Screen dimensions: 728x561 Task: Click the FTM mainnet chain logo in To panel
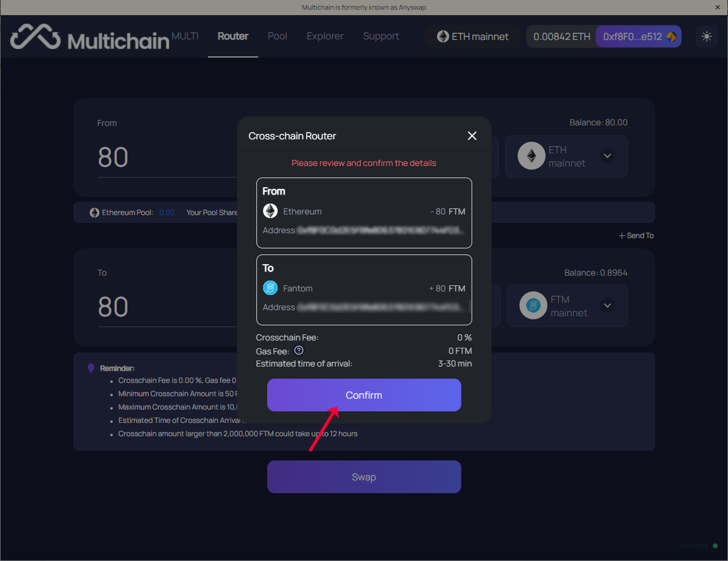(533, 306)
